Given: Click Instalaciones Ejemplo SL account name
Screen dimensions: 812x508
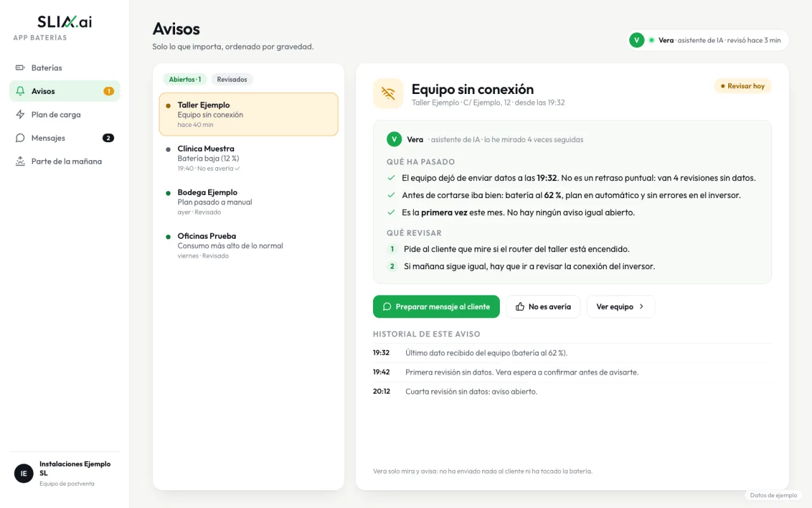Looking at the screenshot, I should 75,469.
